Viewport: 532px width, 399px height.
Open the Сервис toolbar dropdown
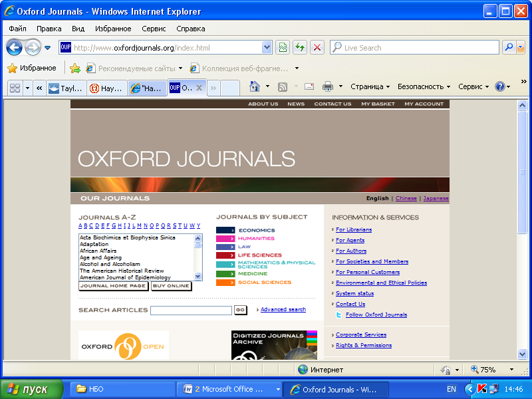473,86
